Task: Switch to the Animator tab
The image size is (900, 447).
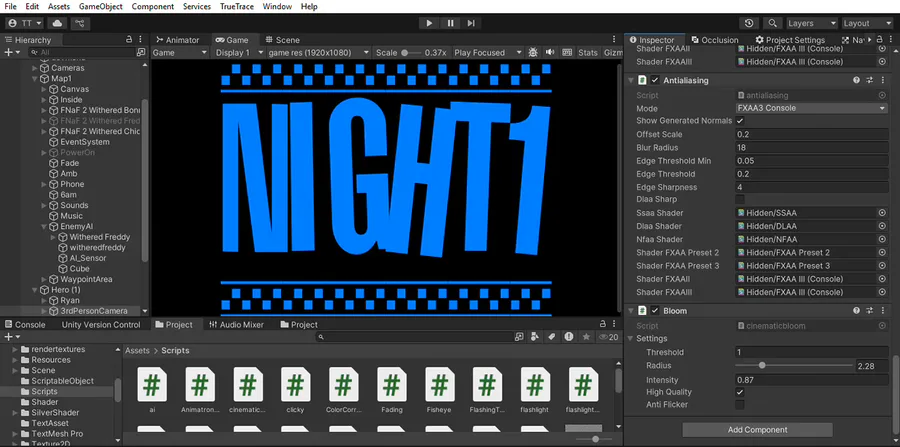Action: click(x=177, y=40)
